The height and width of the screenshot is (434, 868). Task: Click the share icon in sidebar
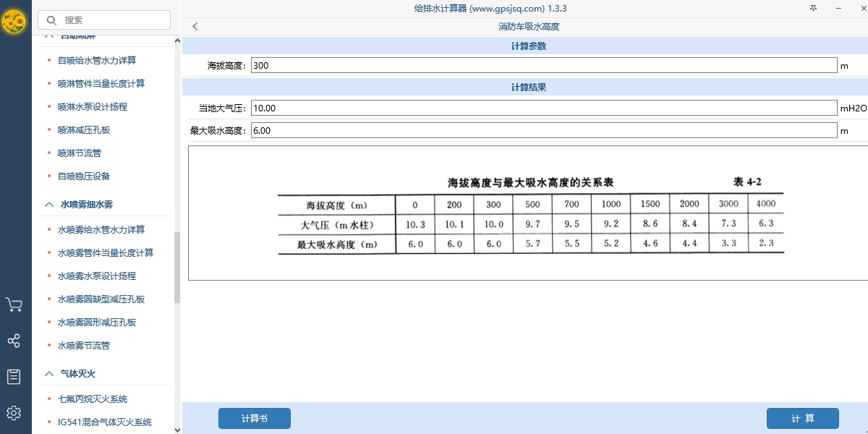14,341
